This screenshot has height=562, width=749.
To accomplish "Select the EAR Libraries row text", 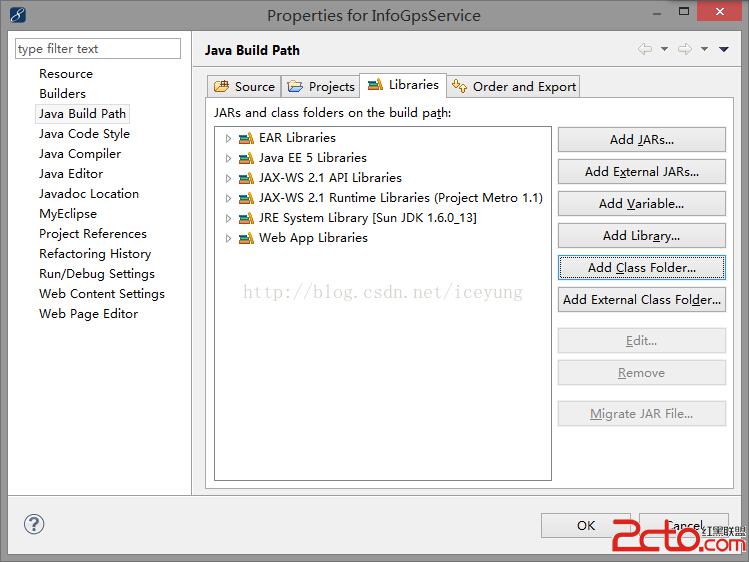I will (297, 138).
